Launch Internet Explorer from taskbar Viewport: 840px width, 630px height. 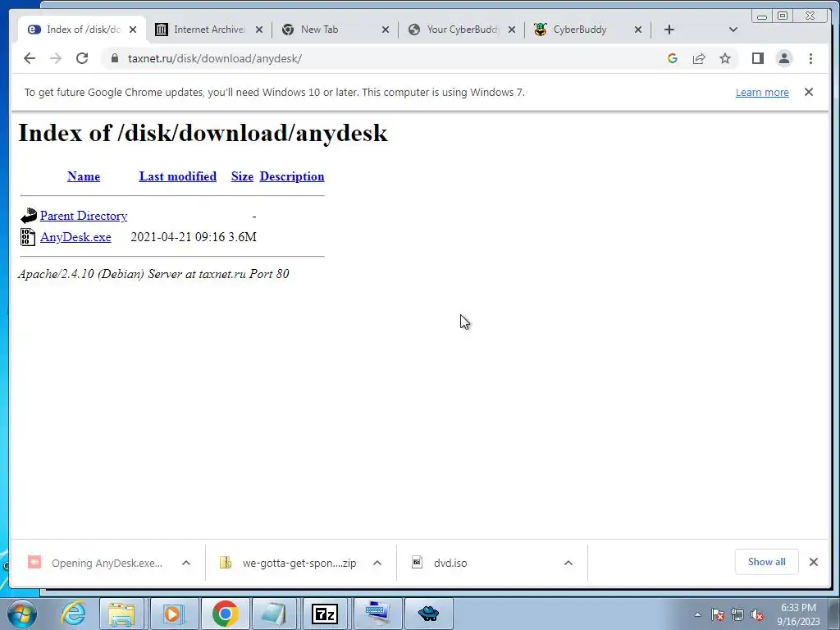73,614
